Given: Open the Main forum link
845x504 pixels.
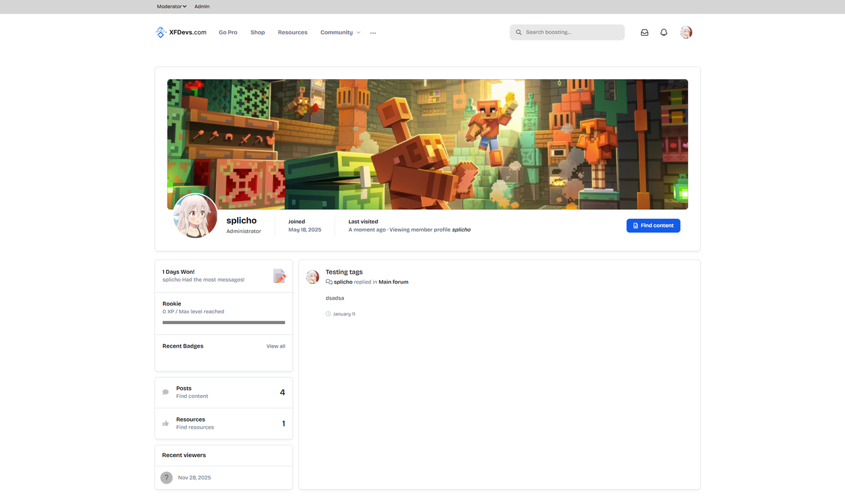Looking at the screenshot, I should (393, 282).
